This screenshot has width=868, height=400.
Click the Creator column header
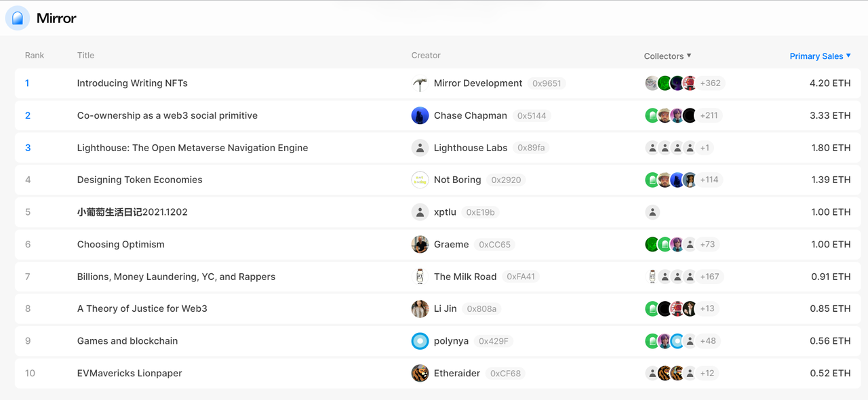click(426, 56)
